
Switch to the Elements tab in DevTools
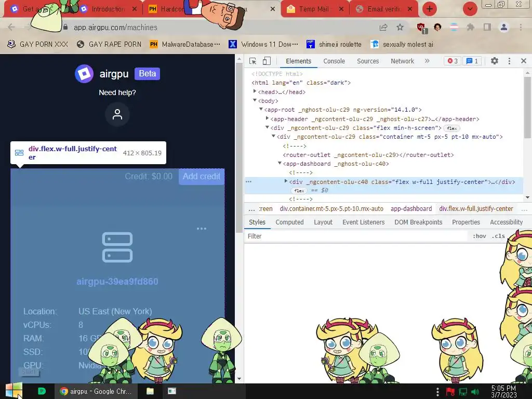298,61
